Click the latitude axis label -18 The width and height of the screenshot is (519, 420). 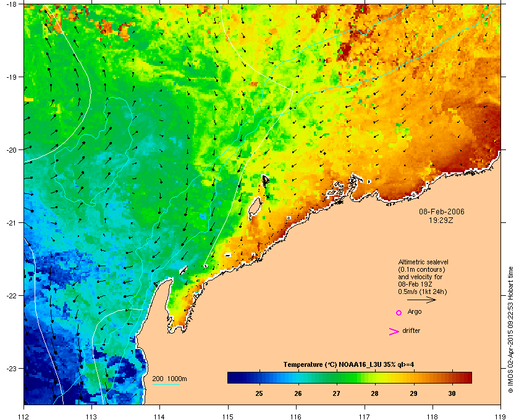tap(11, 4)
